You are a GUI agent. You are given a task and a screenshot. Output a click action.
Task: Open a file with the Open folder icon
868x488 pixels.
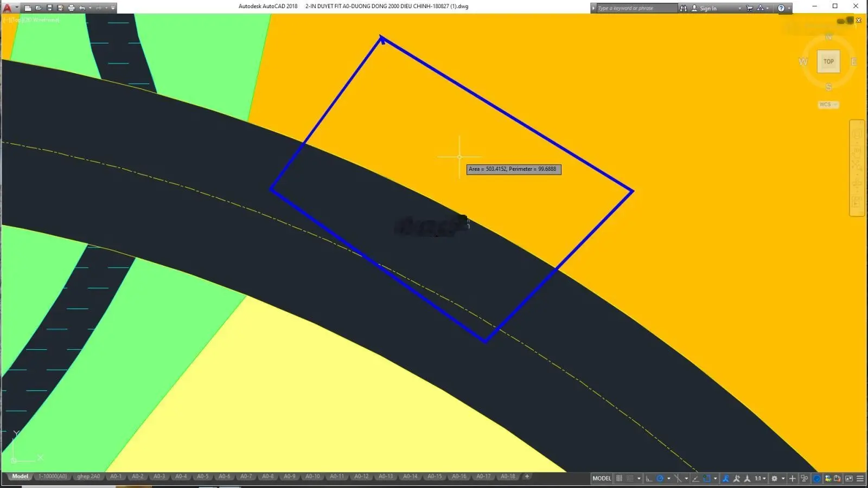click(39, 8)
